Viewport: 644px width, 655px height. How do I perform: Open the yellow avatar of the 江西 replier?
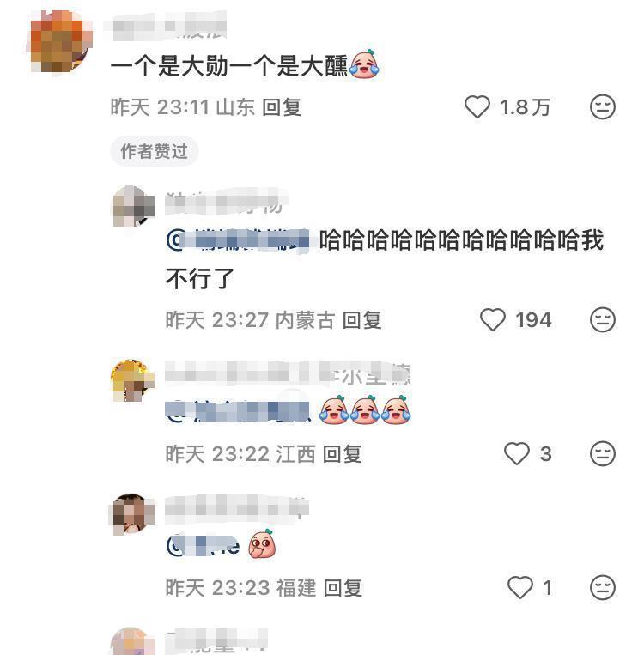pos(132,380)
